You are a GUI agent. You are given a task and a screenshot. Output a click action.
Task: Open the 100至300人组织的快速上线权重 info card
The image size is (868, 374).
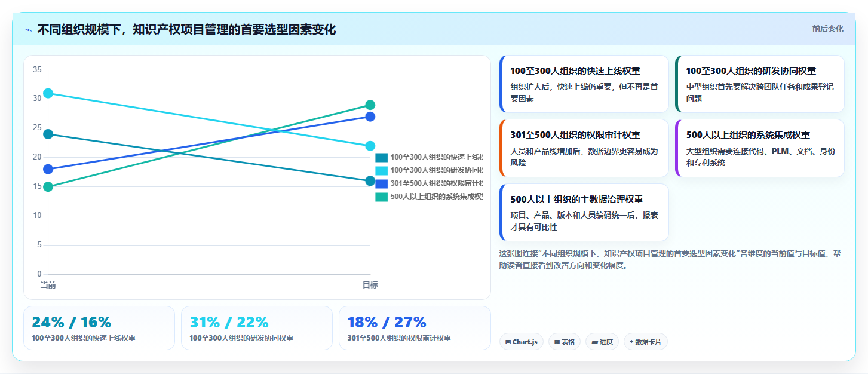pyautogui.click(x=584, y=84)
